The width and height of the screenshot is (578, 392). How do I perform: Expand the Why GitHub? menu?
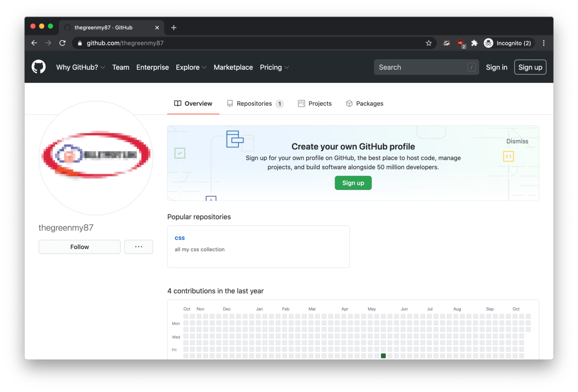[80, 67]
